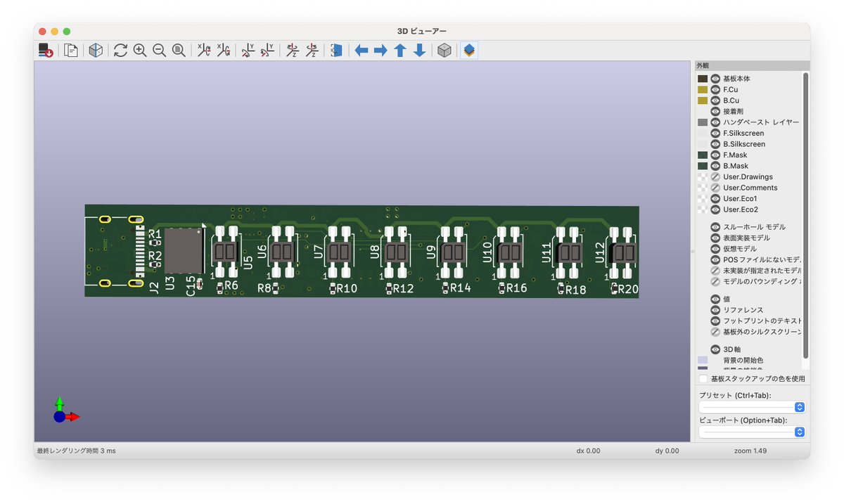Click the B.Mask layer label
Screen dimensions: 844x504
[x=735, y=166]
